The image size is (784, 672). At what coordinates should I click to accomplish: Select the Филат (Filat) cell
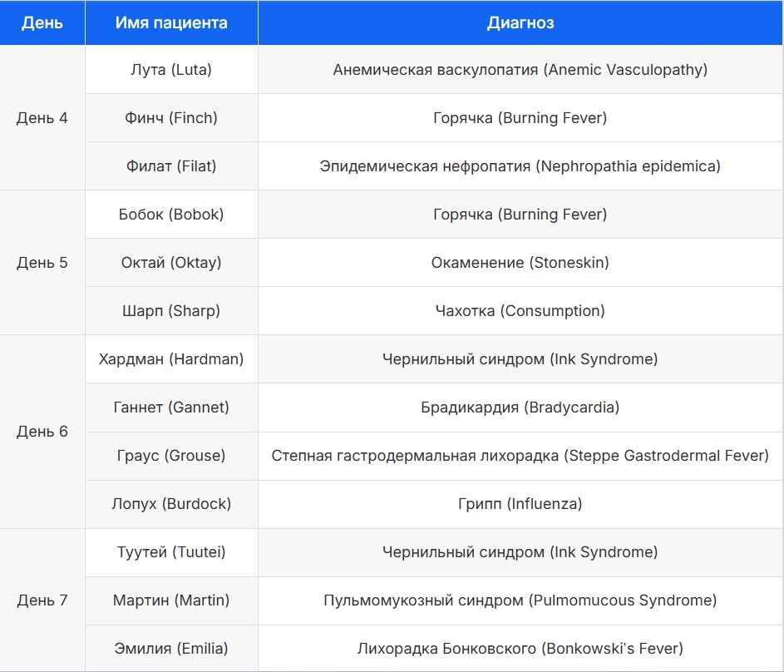[x=171, y=166]
